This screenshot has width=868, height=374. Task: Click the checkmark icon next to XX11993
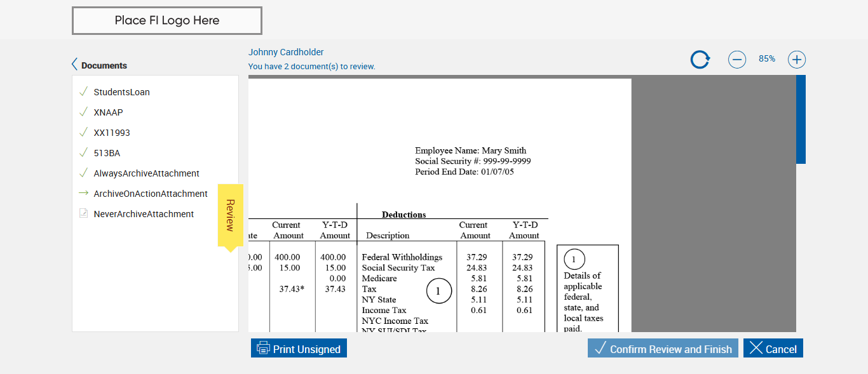(x=83, y=132)
